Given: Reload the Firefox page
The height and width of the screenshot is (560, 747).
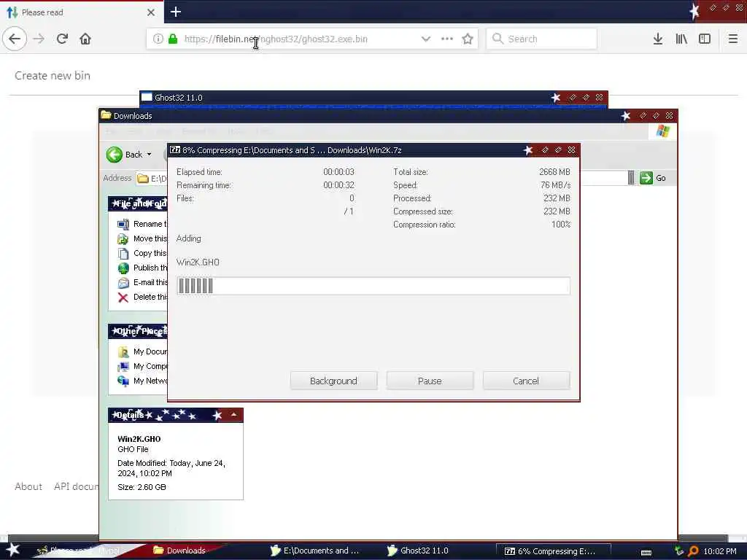Looking at the screenshot, I should 63,39.
